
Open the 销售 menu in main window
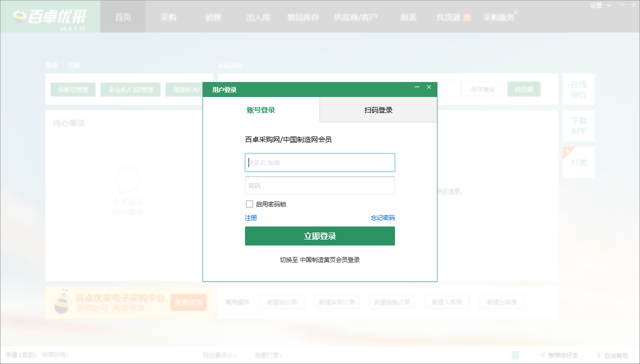[x=213, y=17]
